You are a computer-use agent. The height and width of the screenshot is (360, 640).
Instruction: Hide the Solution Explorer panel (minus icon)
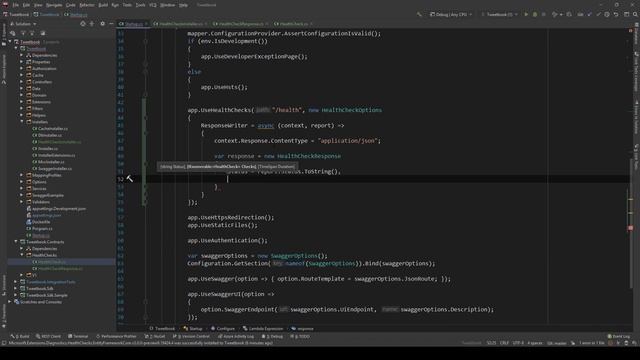pyautogui.click(x=111, y=24)
